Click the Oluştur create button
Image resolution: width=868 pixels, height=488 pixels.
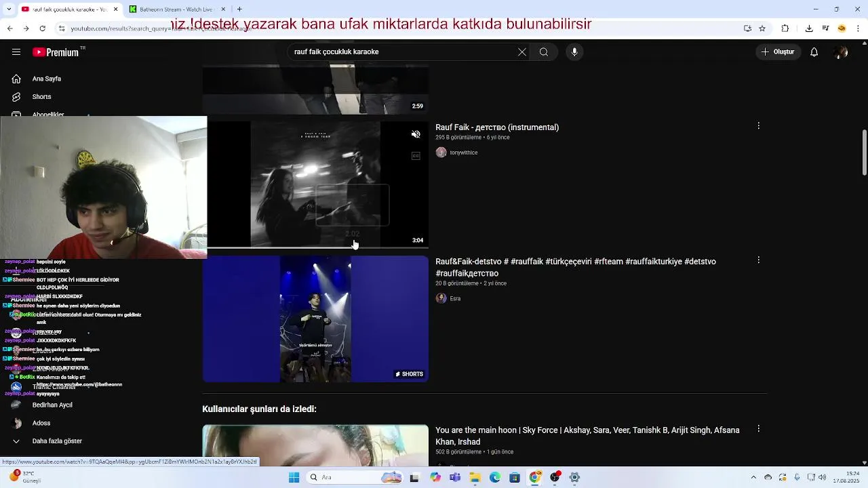tap(778, 52)
